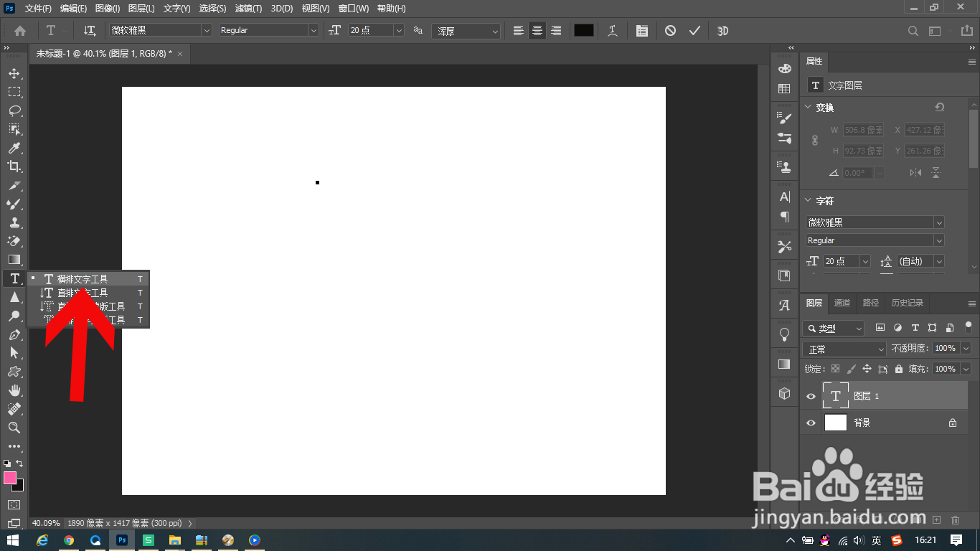Open the 不透明度 100% dropdown arrow
Image resolution: width=980 pixels, height=551 pixels.
965,348
